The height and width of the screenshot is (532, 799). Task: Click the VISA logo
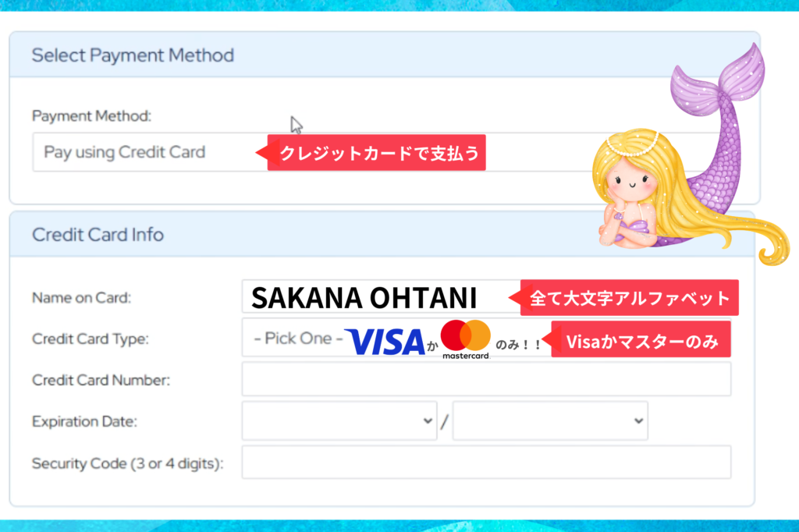385,342
